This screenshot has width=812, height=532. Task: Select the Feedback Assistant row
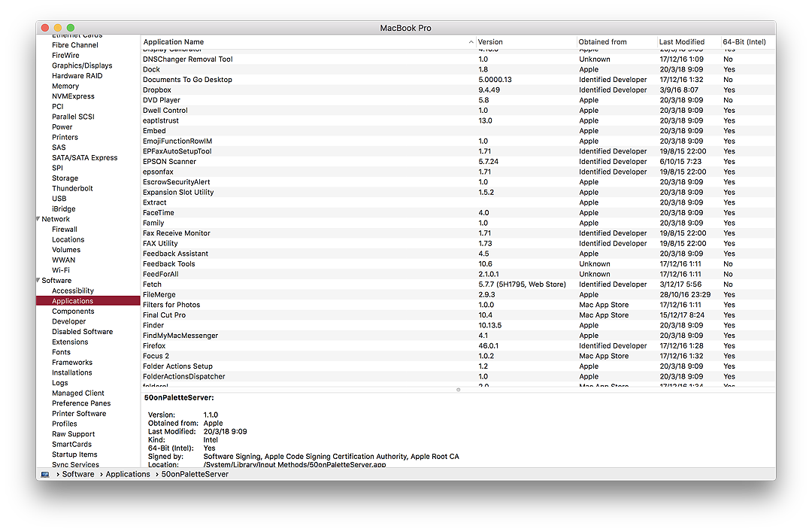click(x=458, y=254)
